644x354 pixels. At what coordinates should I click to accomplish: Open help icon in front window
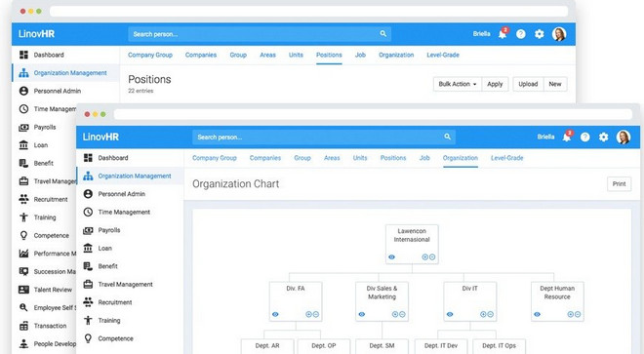point(584,138)
